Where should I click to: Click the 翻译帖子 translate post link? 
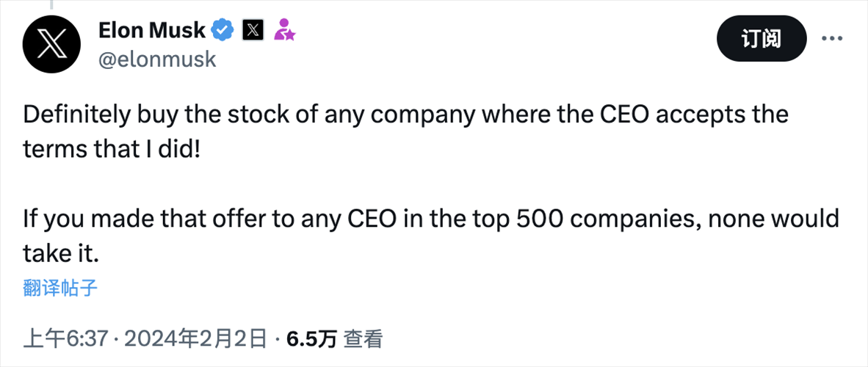pyautogui.click(x=60, y=288)
